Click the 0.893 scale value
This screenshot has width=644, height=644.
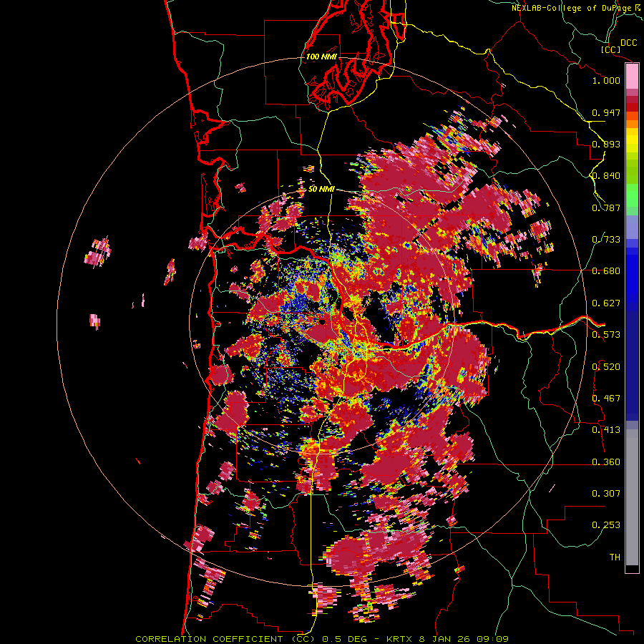[x=606, y=144]
